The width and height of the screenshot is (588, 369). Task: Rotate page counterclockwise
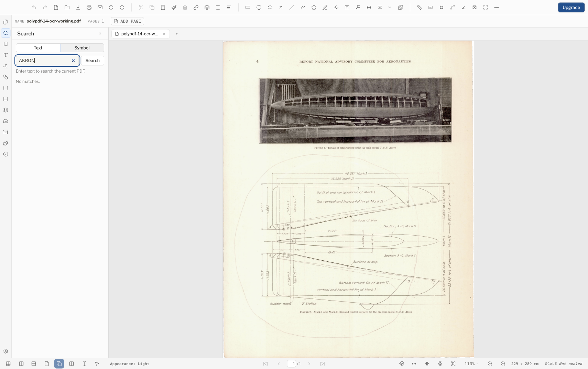pos(111,7)
